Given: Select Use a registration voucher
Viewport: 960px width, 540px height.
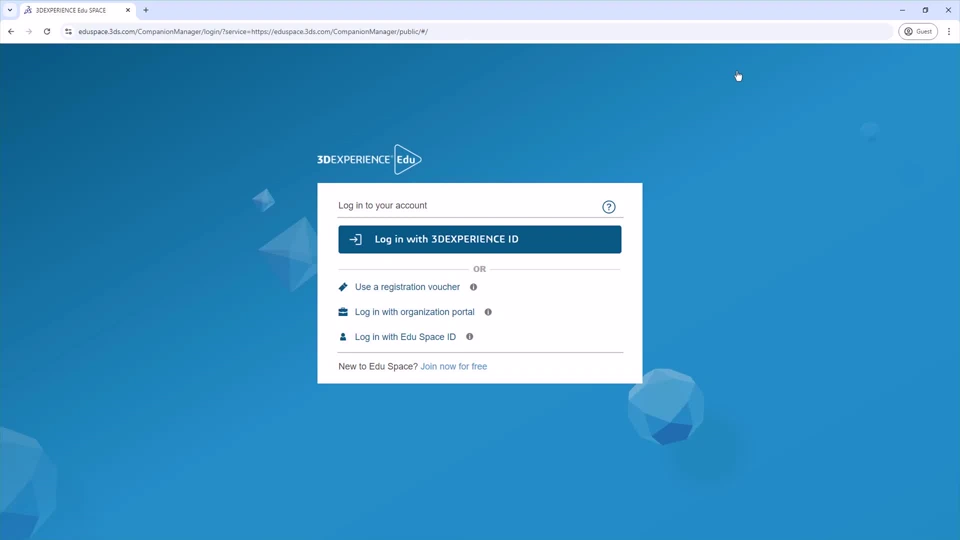Looking at the screenshot, I should [x=407, y=287].
